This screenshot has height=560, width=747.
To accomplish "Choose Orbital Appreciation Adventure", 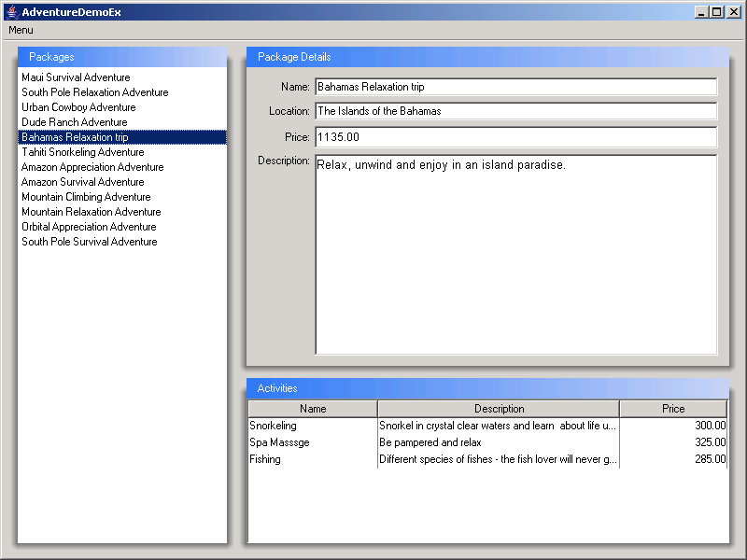I will point(122,227).
